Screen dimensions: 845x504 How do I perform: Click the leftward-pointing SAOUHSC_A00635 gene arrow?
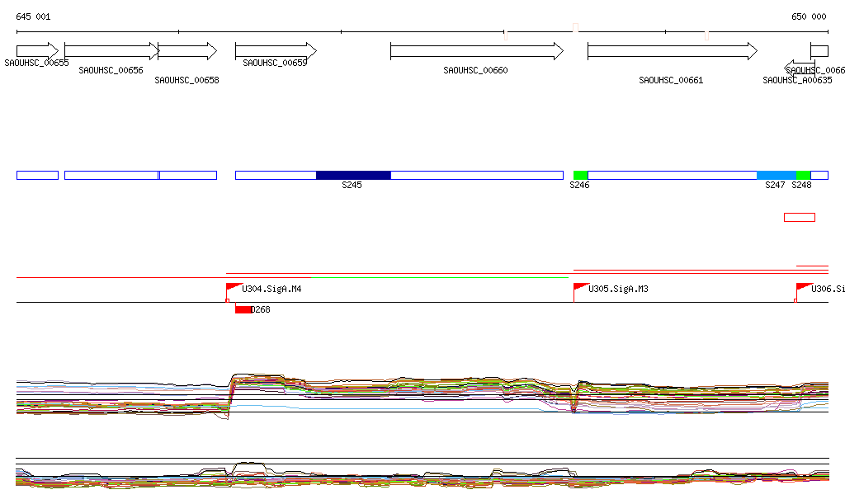pos(799,67)
